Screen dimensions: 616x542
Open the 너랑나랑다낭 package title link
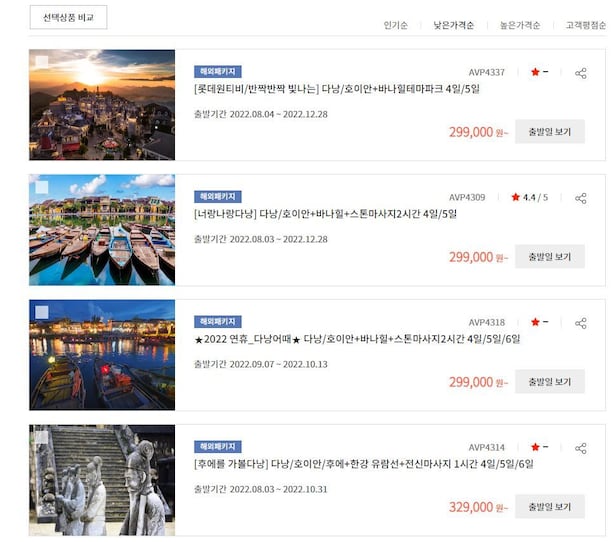tap(325, 214)
